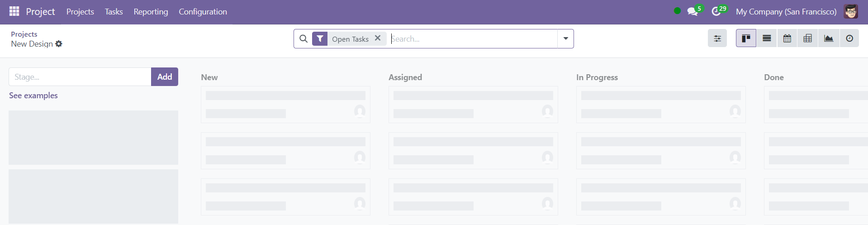
Task: Click the Assigned column header
Action: [x=405, y=77]
